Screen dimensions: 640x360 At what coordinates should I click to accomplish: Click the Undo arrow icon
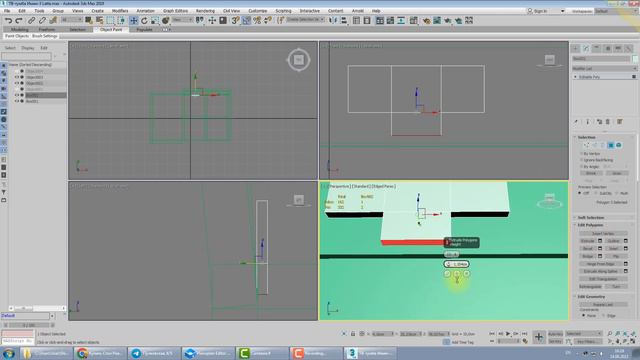click(x=8, y=20)
